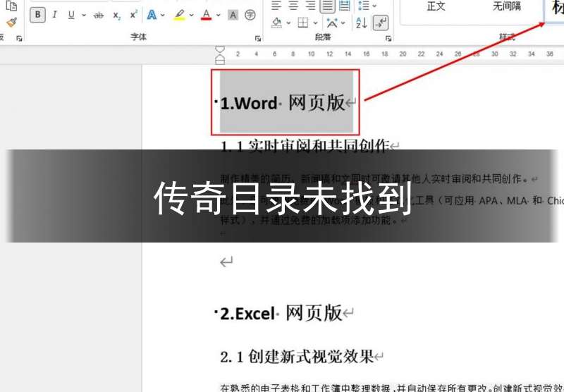Apply strikethrough with the ab icon
The height and width of the screenshot is (392, 564).
98,15
